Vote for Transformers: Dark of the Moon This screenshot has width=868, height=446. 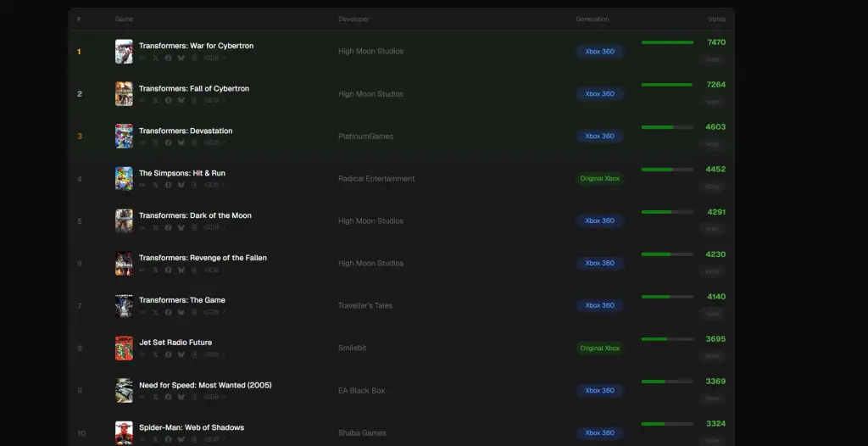tap(712, 229)
